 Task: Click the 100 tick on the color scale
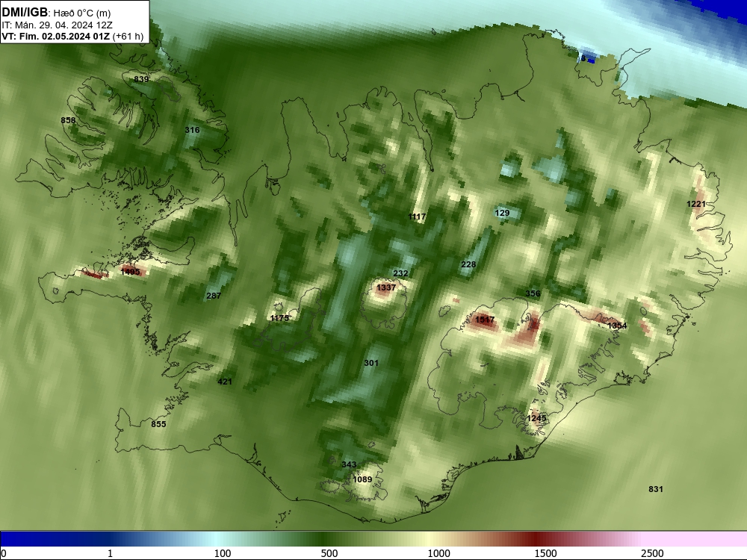(223, 553)
